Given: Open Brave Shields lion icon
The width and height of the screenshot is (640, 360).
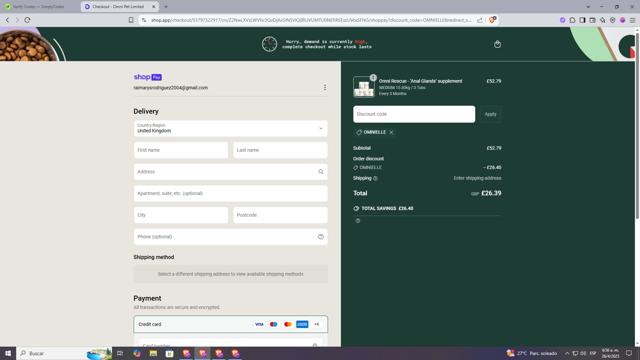Looking at the screenshot, I should pos(492,20).
